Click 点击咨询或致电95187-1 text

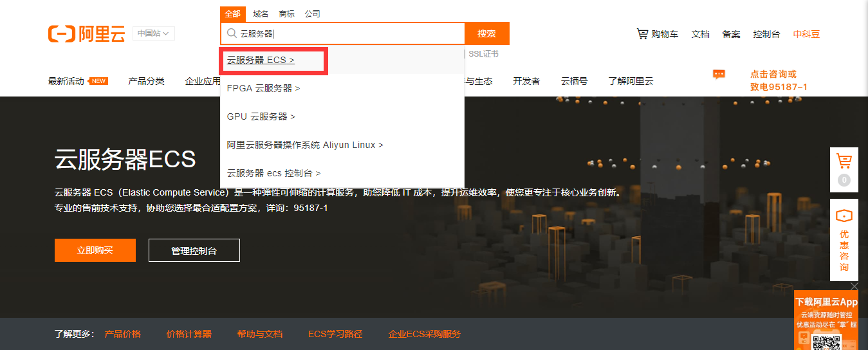coord(779,80)
